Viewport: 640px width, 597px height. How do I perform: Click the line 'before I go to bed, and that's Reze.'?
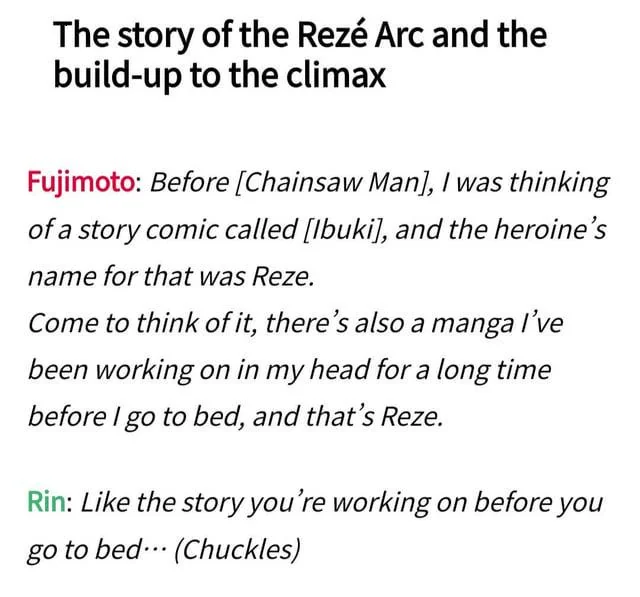click(x=236, y=417)
